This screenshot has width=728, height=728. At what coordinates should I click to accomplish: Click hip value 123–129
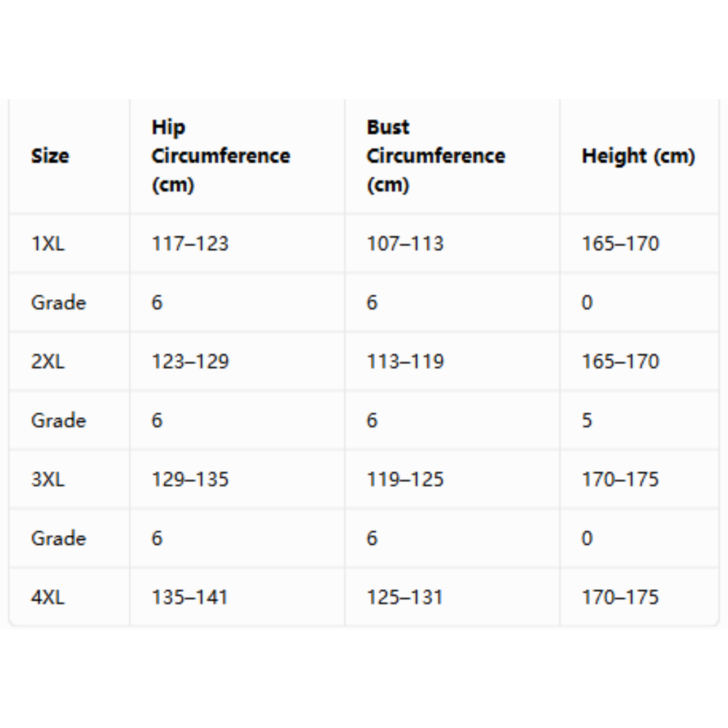tap(190, 362)
